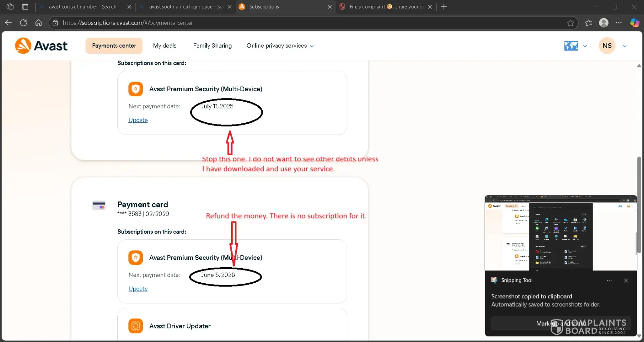Open Snipping Tool notification options
Viewport: 644px width, 342px height.
pyautogui.click(x=609, y=280)
